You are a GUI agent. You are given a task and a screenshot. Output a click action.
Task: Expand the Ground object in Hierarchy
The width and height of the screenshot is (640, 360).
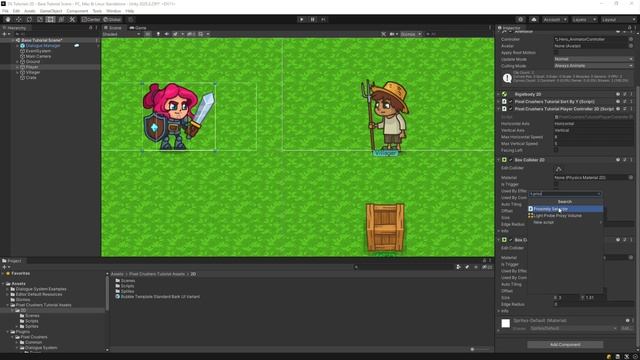(x=17, y=62)
